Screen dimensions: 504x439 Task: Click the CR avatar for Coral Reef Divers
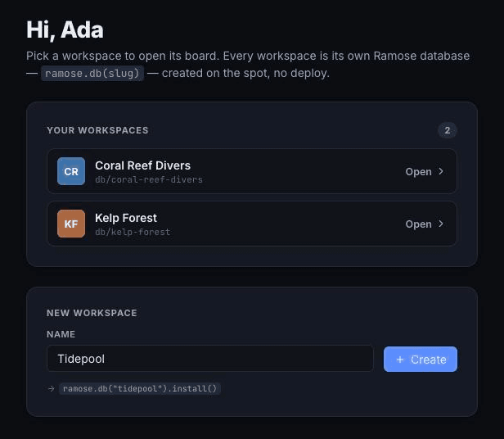(x=71, y=171)
